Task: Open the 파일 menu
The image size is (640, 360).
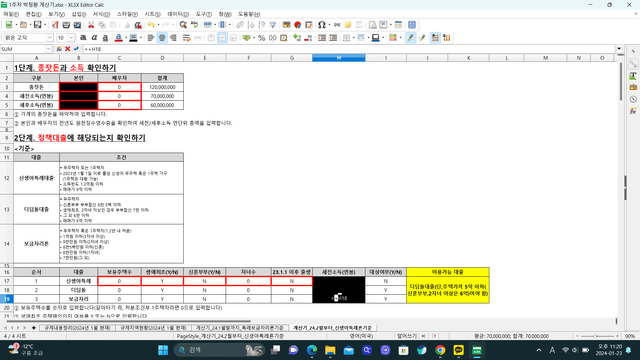Action: 11,14
